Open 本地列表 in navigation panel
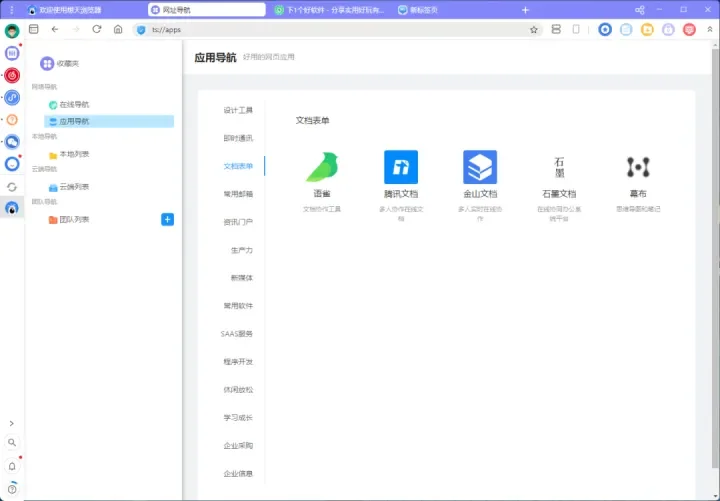Screen dimensions: 720x501 click(x=109, y=154)
